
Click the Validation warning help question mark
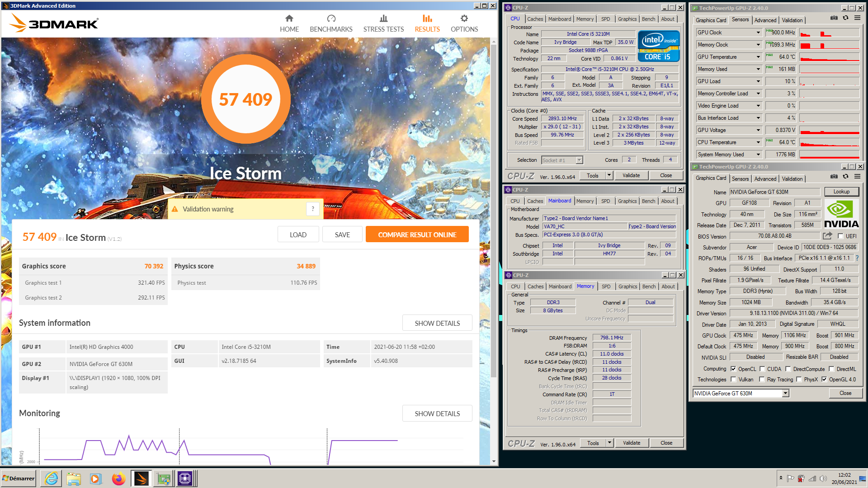click(x=313, y=209)
